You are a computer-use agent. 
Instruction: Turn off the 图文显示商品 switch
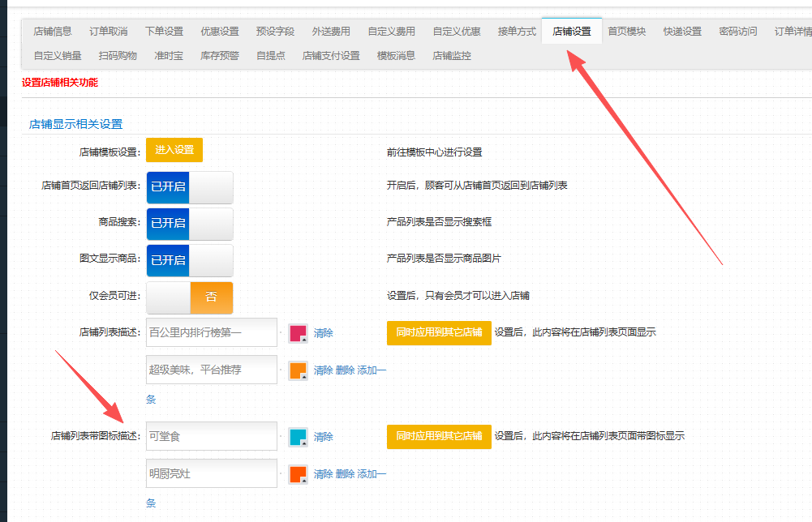[x=189, y=260]
